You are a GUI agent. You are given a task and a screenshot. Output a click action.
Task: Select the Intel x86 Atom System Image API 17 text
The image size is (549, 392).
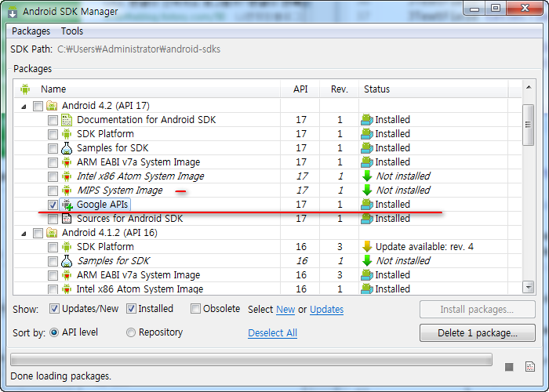(140, 176)
